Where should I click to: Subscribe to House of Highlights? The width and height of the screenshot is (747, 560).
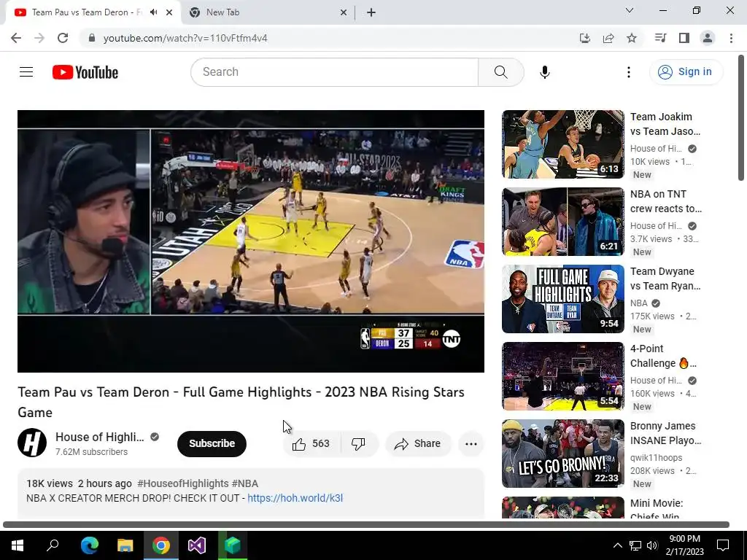(x=212, y=444)
